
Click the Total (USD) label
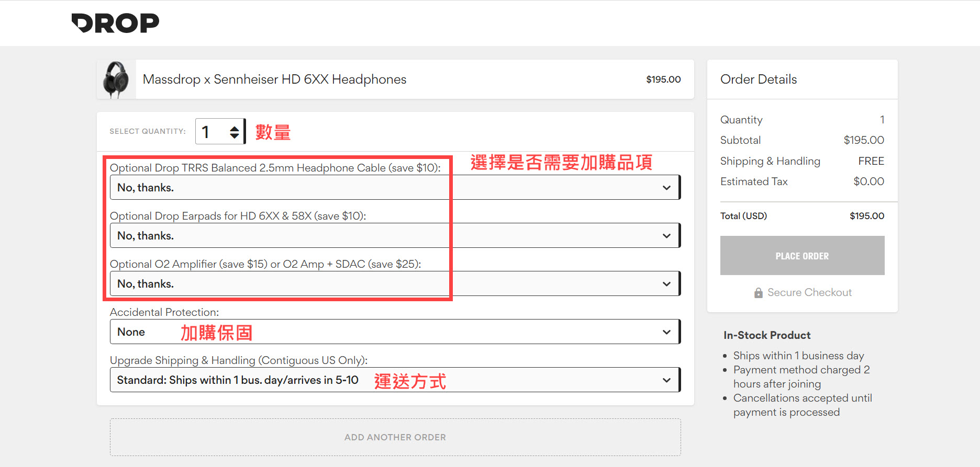pyautogui.click(x=743, y=216)
